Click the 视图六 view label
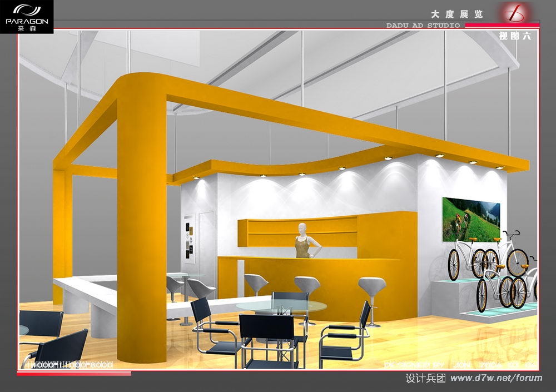 [514, 36]
